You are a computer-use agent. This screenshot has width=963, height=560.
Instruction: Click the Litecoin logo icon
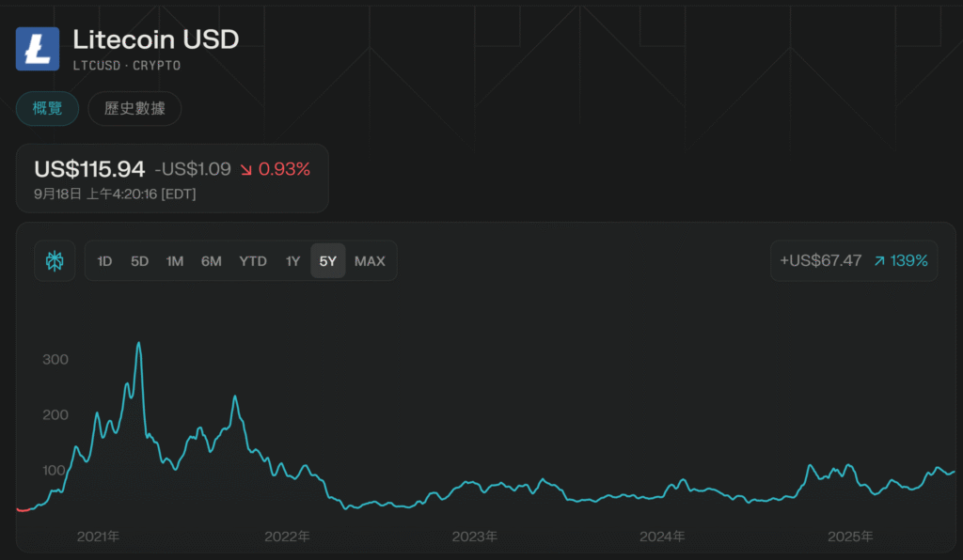click(x=38, y=49)
